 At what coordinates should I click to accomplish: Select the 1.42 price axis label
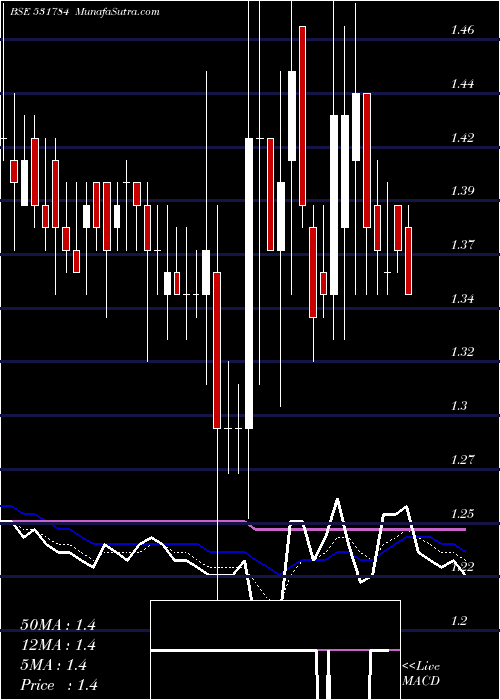click(x=462, y=138)
